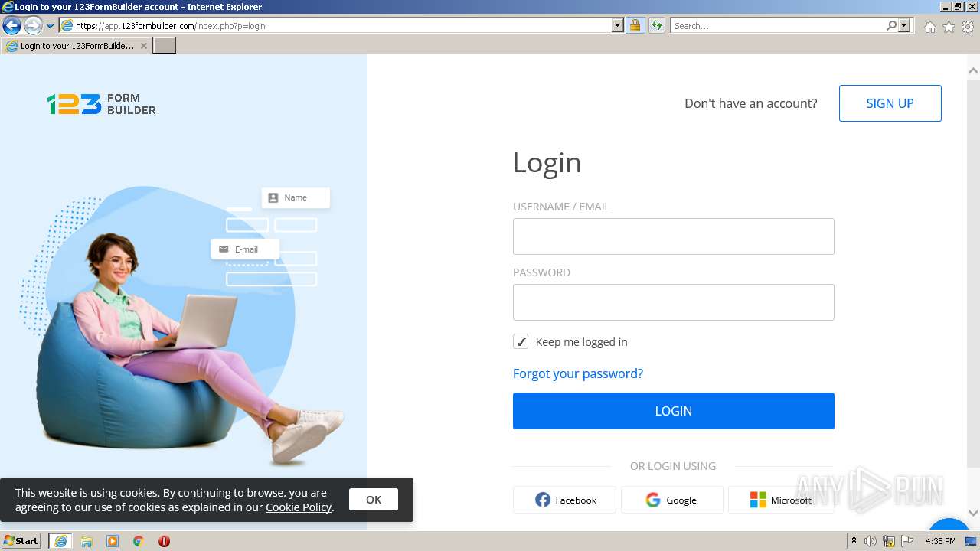The width and height of the screenshot is (980, 551).
Task: Click Internet Explorer taskbar icon
Action: pyautogui.click(x=60, y=541)
